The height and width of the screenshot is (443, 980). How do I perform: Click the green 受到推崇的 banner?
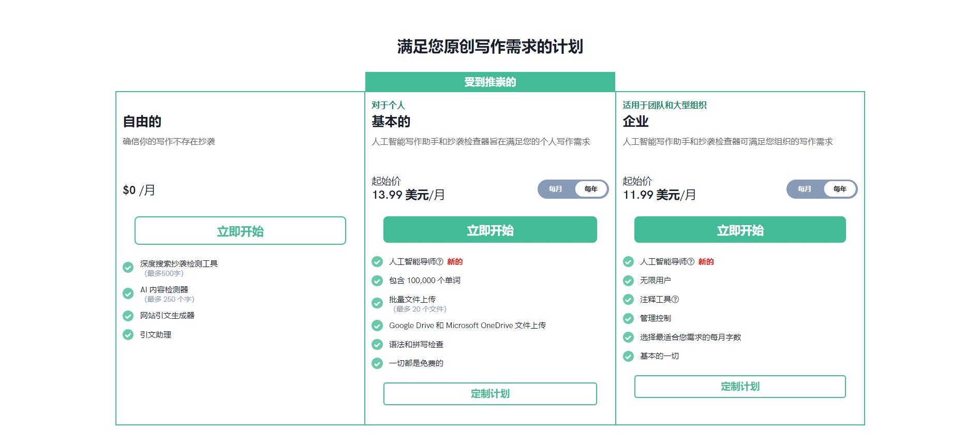coord(490,82)
